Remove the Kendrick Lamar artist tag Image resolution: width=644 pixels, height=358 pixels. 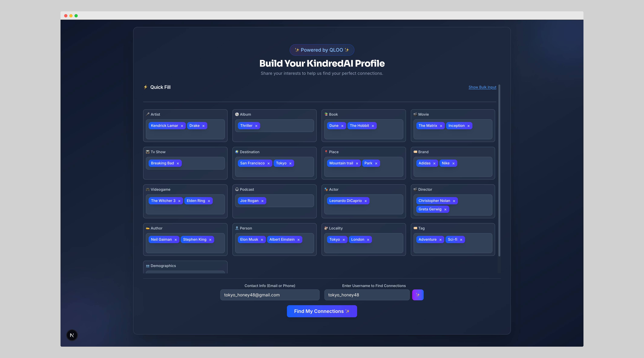(x=182, y=126)
